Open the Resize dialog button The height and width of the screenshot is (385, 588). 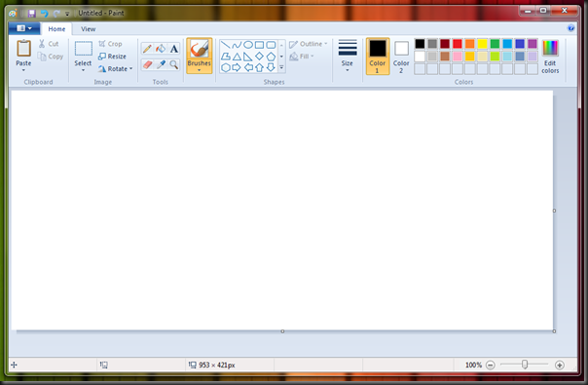coord(112,57)
